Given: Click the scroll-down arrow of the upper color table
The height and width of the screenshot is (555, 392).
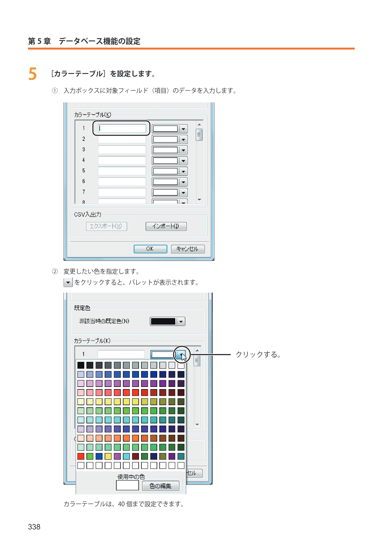Looking at the screenshot, I should pos(200,200).
